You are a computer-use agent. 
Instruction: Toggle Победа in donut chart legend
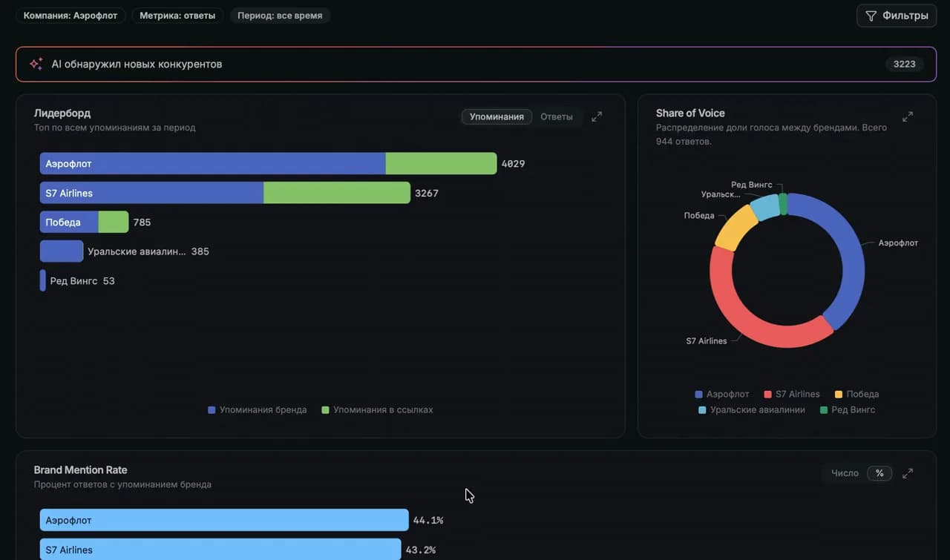pos(856,394)
